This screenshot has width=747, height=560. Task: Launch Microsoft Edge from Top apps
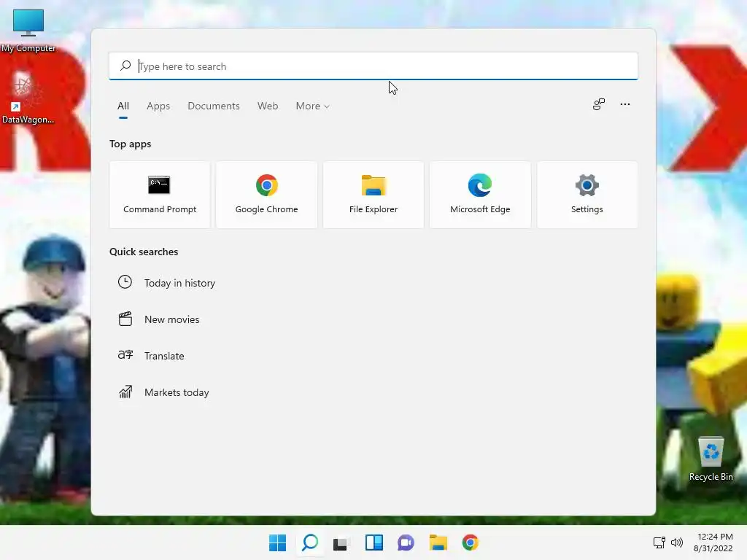pos(480,195)
